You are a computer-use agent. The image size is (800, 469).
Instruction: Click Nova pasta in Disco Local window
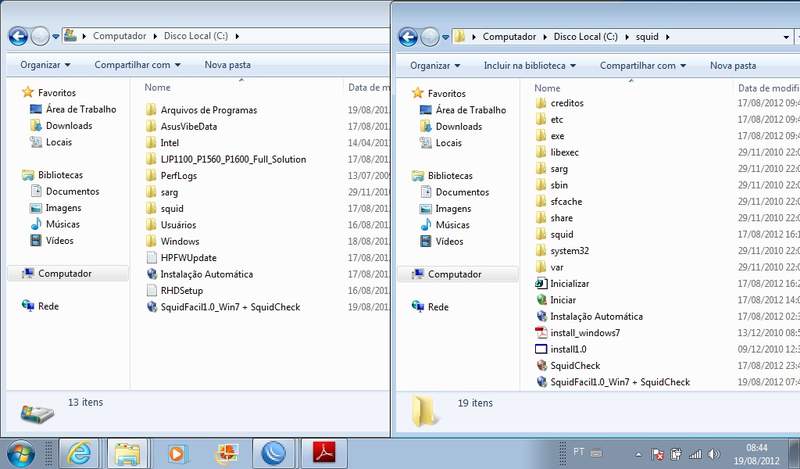pyautogui.click(x=228, y=65)
